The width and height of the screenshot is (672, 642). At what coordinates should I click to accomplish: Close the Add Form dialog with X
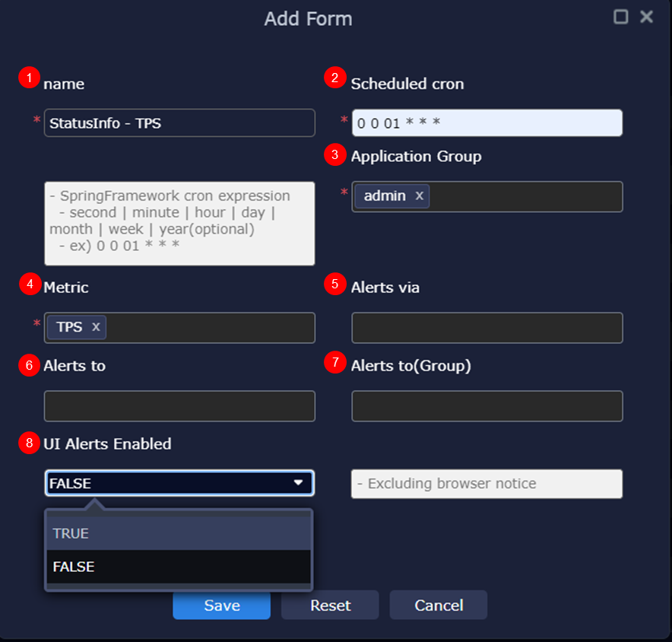coord(646,17)
